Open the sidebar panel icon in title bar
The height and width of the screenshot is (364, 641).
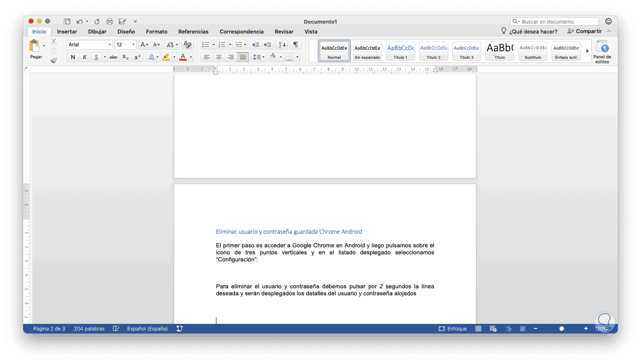coord(67,22)
